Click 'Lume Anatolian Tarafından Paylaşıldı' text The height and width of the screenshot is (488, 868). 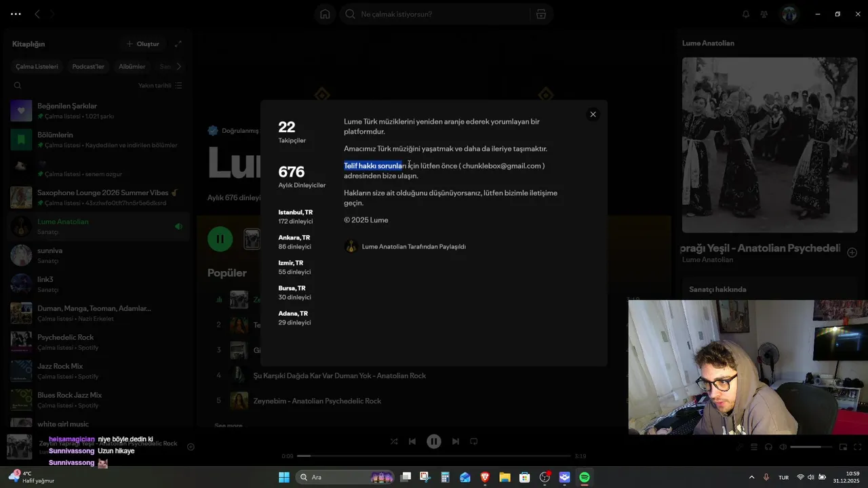[x=414, y=247]
